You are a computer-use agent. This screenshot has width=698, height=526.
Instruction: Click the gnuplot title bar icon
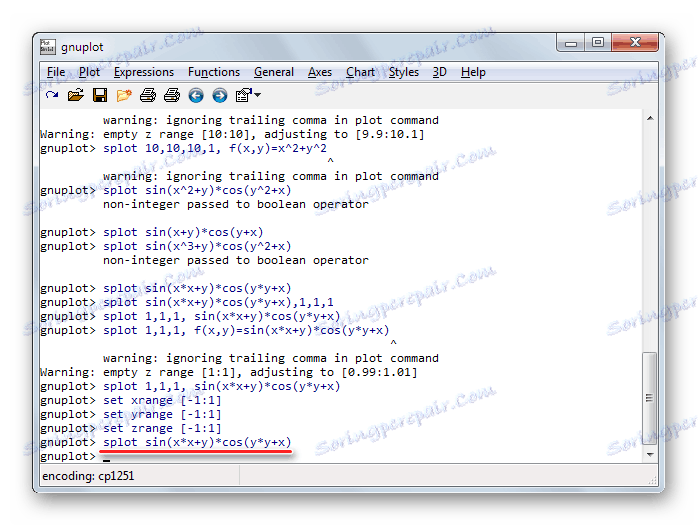(48, 47)
